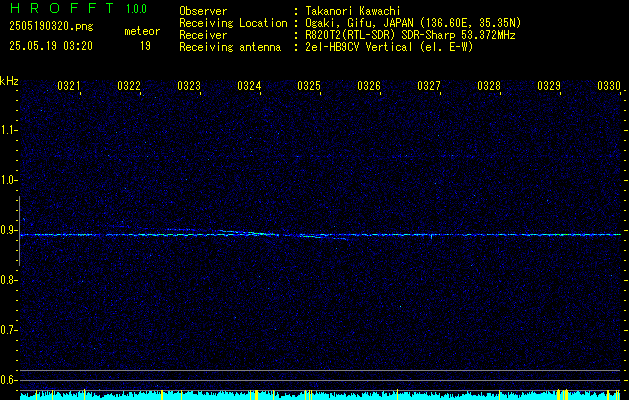Image resolution: width=629 pixels, height=400 pixels.
Task: Click time marker 0325
Action: (x=309, y=86)
